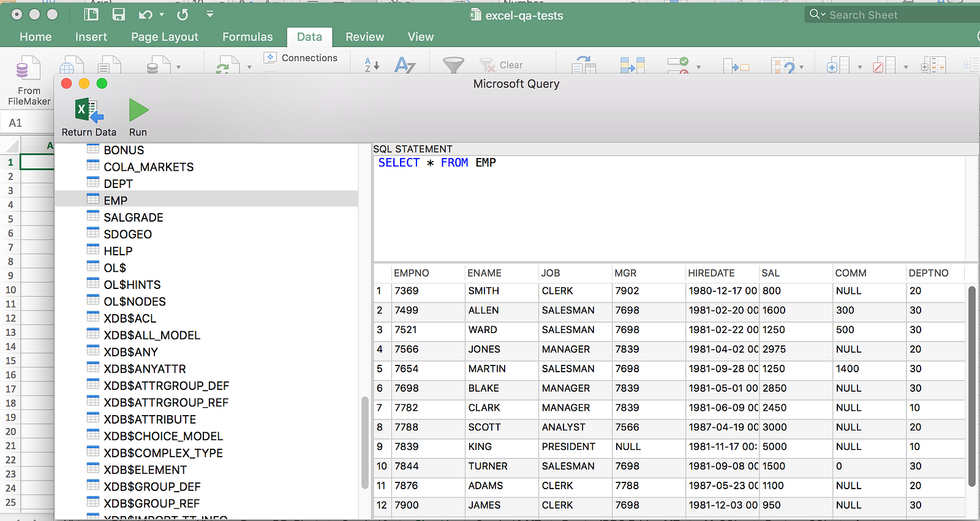The image size is (980, 521).
Task: Expand the Ungroup dropdown arrow
Action: pos(906,67)
